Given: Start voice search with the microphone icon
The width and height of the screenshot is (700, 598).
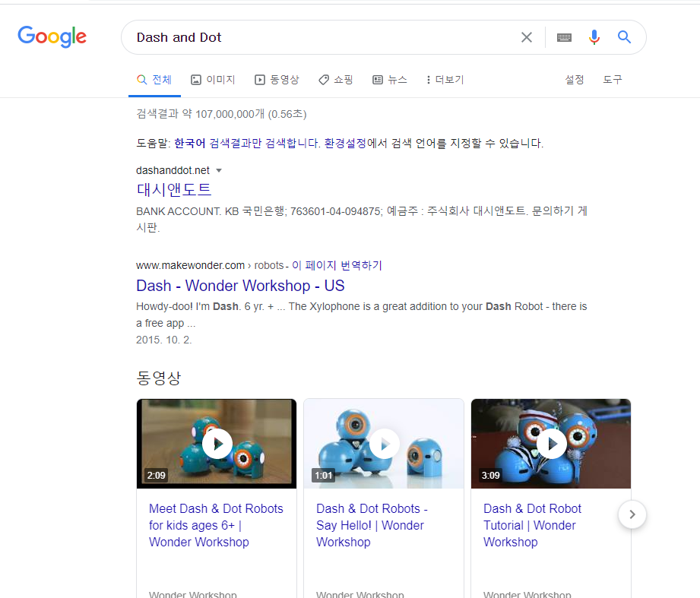Looking at the screenshot, I should pyautogui.click(x=594, y=37).
